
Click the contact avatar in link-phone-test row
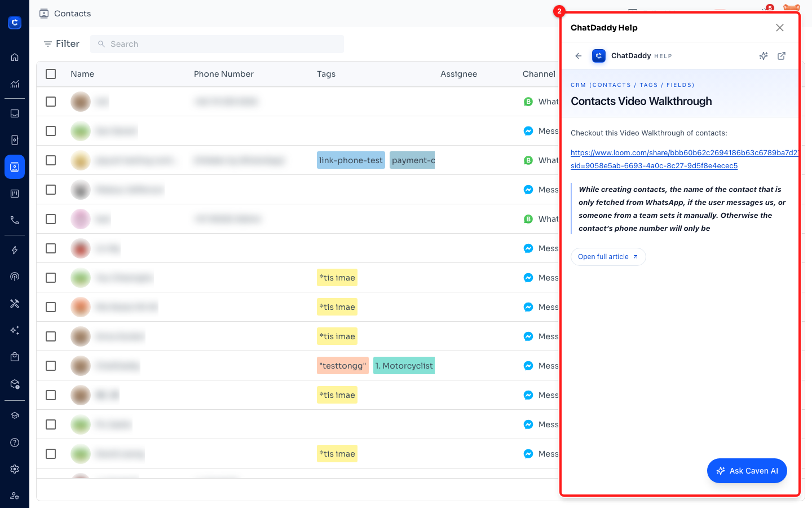pos(81,160)
